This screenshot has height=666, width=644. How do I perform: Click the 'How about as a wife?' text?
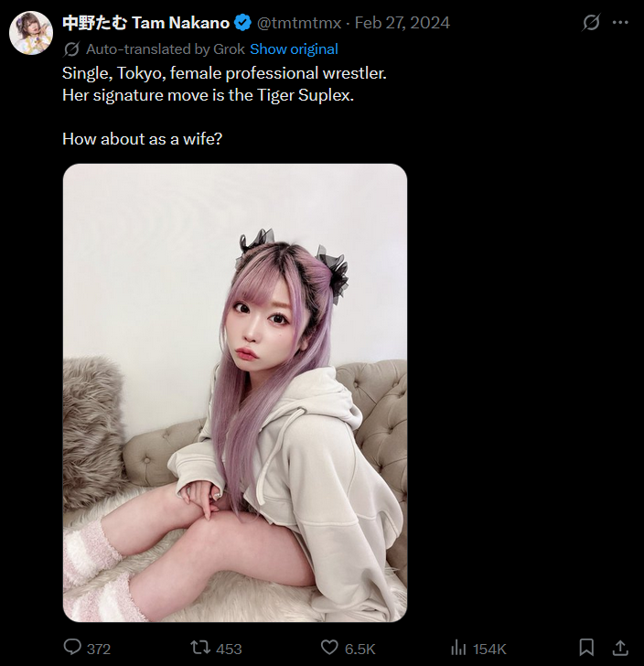142,139
